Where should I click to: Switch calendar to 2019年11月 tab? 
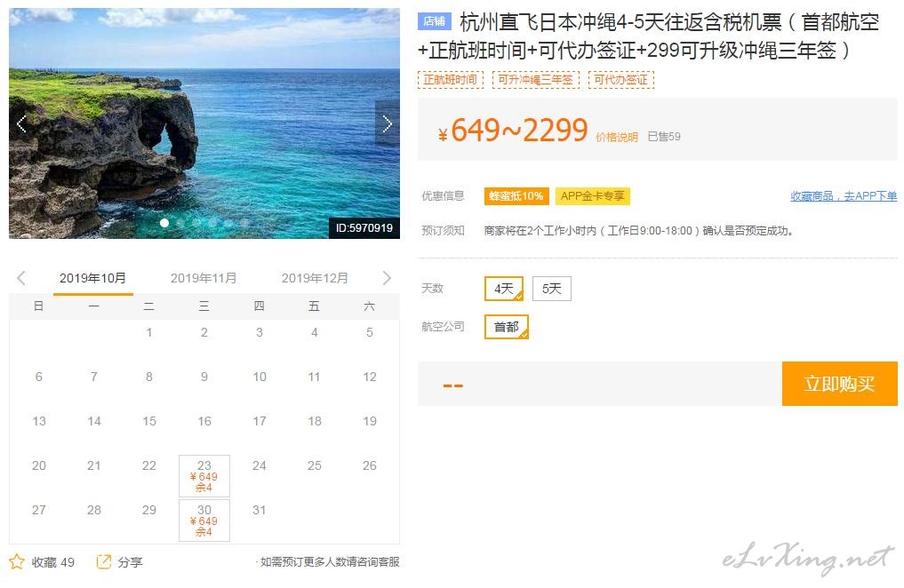pos(204,278)
